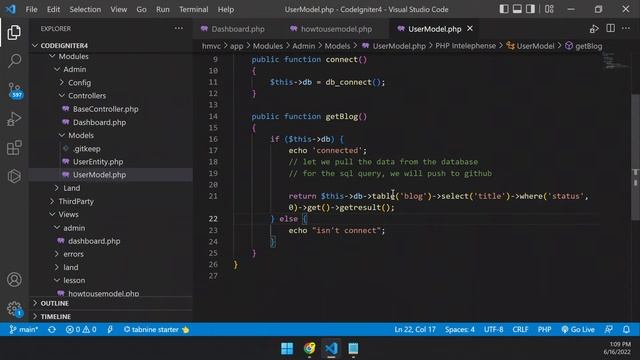Toggle secondary side bar layout icon

530,9
